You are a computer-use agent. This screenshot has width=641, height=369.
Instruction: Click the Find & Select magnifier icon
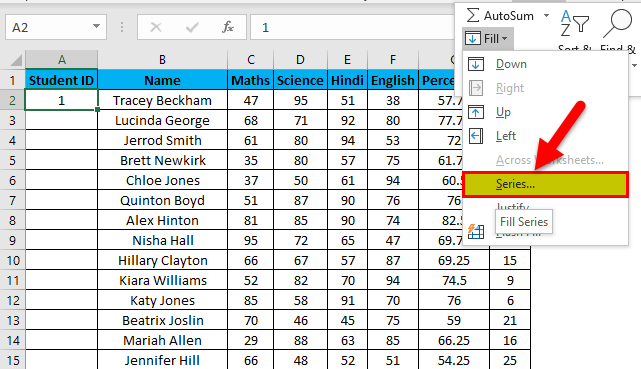click(x=618, y=23)
